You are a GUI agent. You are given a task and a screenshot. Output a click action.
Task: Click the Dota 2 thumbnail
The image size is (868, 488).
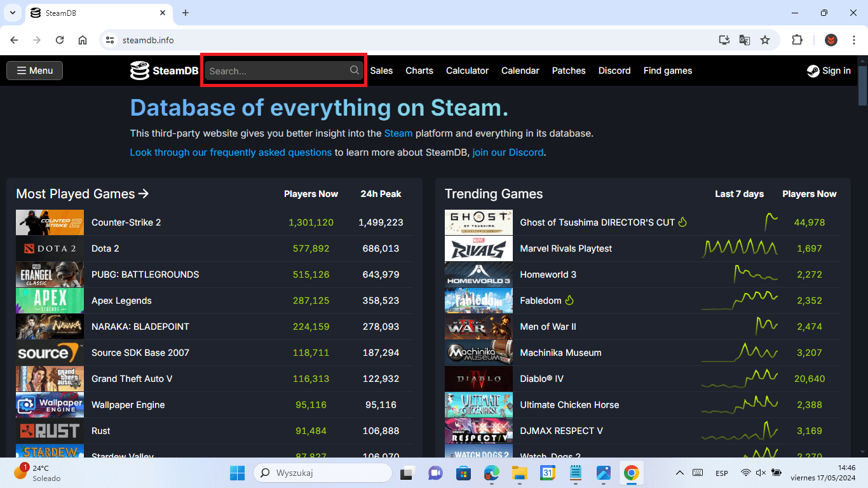pos(50,248)
